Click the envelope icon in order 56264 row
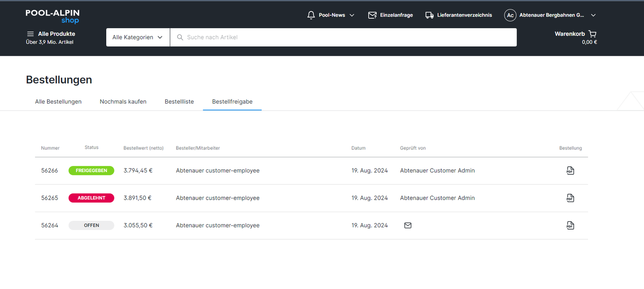644x289 pixels. point(408,225)
